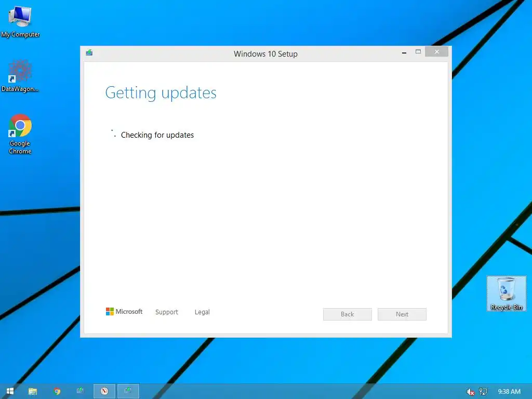The height and width of the screenshot is (399, 532).
Task: Click the Windows Start button
Action: pyautogui.click(x=10, y=391)
